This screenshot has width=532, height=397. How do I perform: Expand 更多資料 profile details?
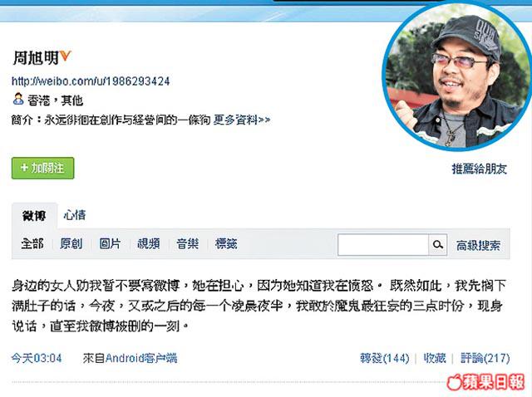pyautogui.click(x=242, y=120)
